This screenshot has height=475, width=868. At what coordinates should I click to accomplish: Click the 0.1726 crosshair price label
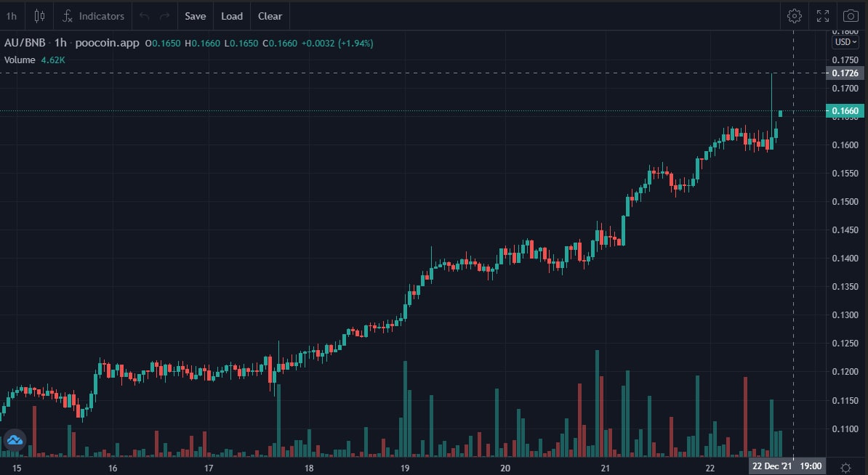845,73
